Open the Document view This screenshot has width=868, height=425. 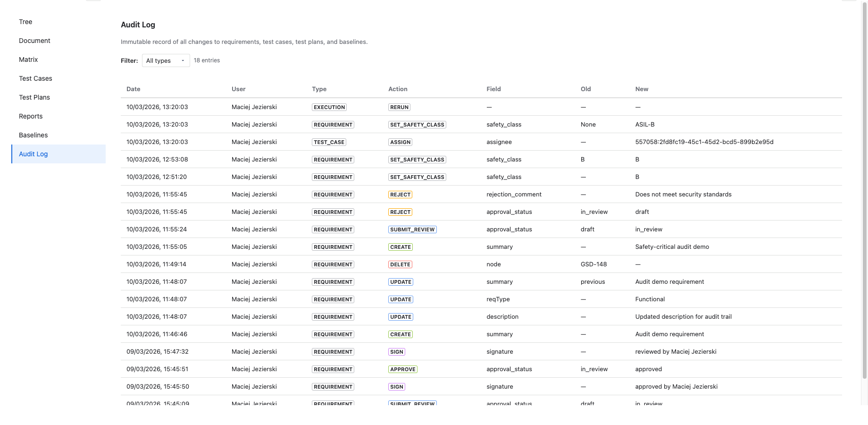point(34,41)
